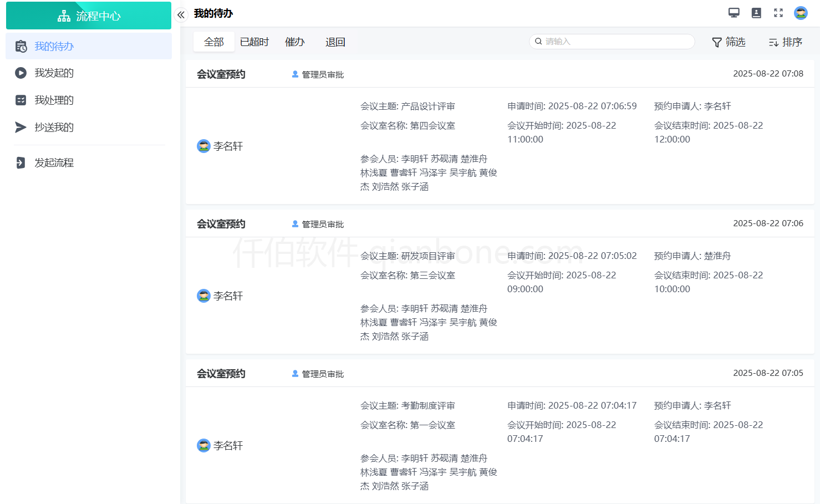Viewport: 820px width, 504px height.
Task: Switch to the 已超时 tab
Action: [x=254, y=42]
